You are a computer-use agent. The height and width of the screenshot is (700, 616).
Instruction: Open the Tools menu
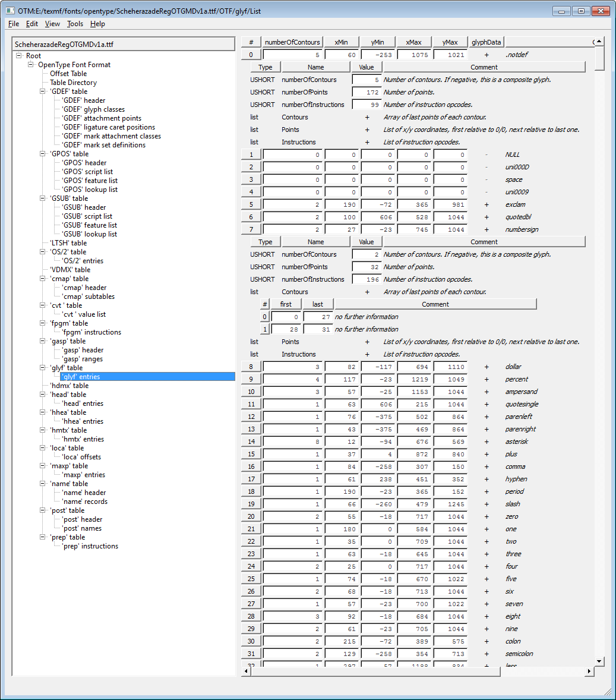75,24
